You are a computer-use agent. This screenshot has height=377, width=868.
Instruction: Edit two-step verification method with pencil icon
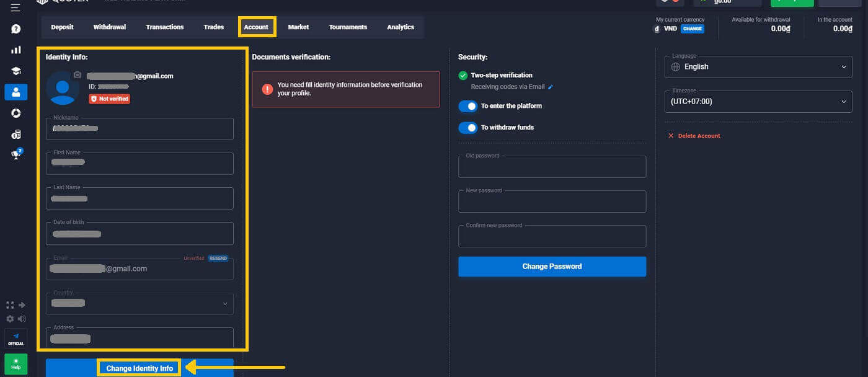551,87
